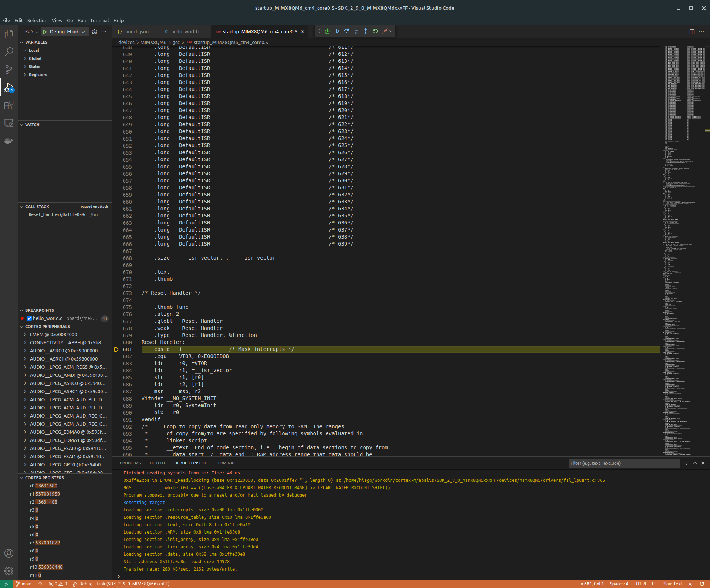Open the Accounts menu icon
710x588 pixels.
tap(9, 553)
